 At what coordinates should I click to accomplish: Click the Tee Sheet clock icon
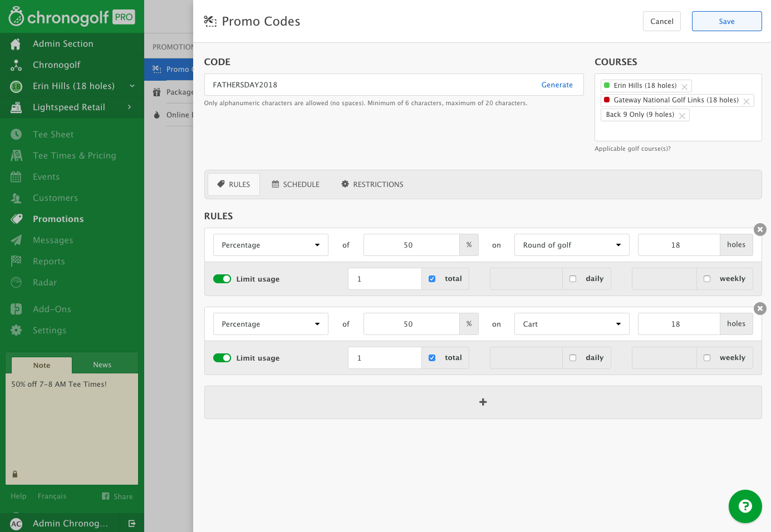pos(16,134)
